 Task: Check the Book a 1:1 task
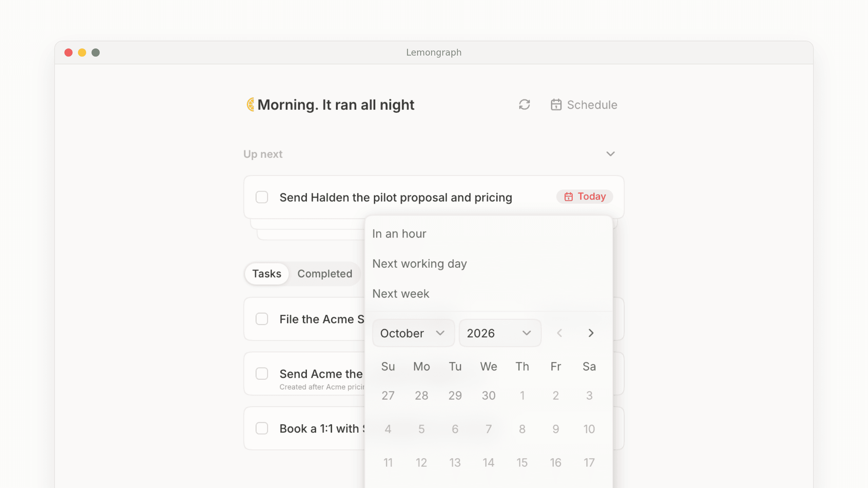(x=262, y=428)
